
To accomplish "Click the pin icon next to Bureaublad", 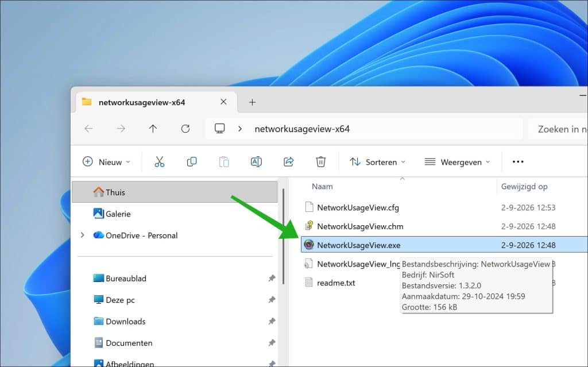I will 272,278.
